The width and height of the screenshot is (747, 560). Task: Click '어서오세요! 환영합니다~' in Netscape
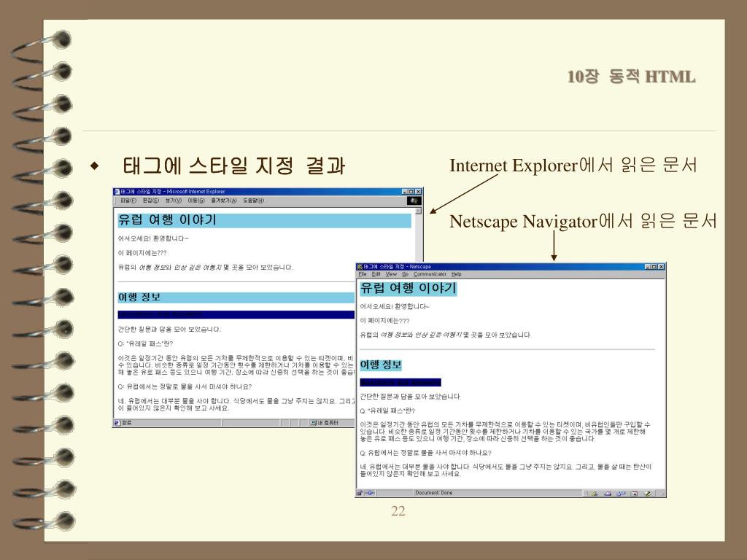point(395,306)
